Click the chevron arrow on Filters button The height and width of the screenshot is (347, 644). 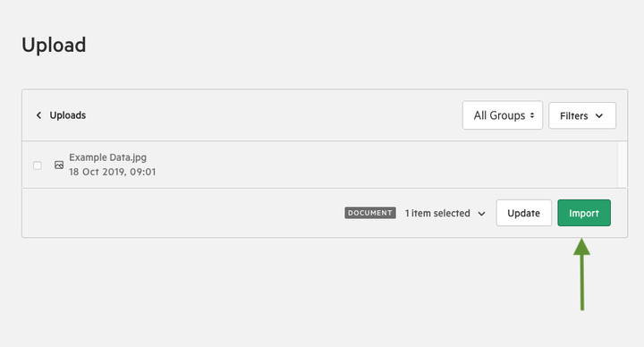(x=599, y=115)
